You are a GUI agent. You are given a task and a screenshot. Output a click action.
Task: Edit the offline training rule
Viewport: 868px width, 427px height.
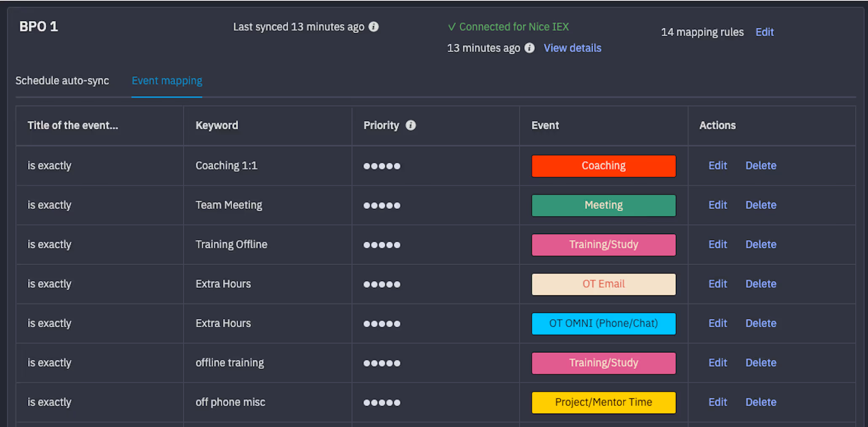[718, 363]
